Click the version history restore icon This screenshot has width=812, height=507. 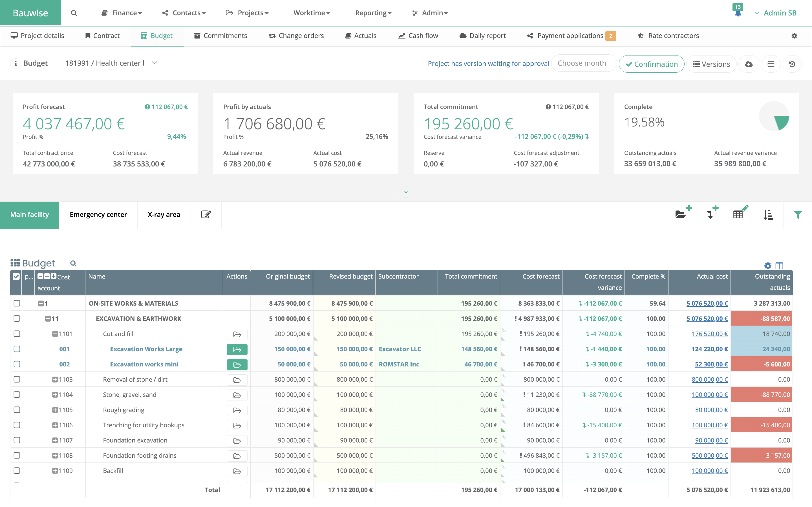pos(793,64)
